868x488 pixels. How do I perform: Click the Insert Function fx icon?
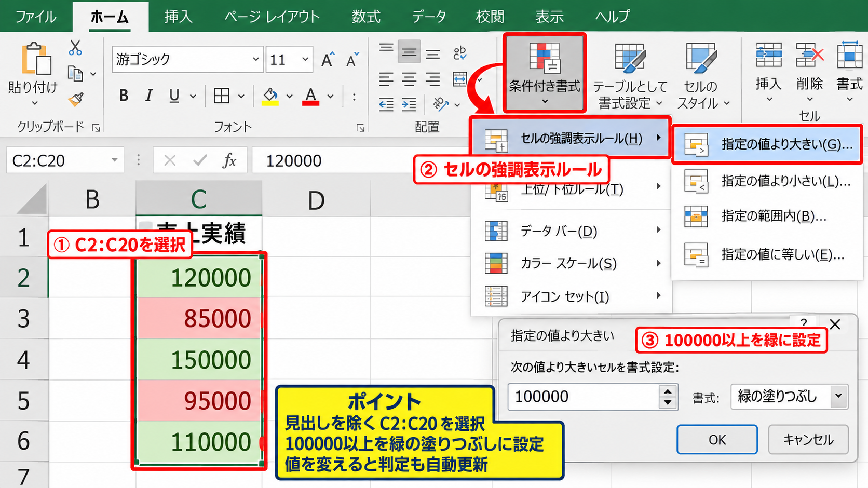pos(229,160)
